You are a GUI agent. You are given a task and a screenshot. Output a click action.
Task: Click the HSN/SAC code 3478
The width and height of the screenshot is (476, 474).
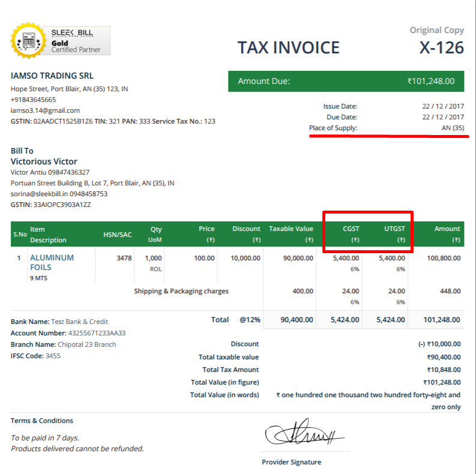point(124,258)
